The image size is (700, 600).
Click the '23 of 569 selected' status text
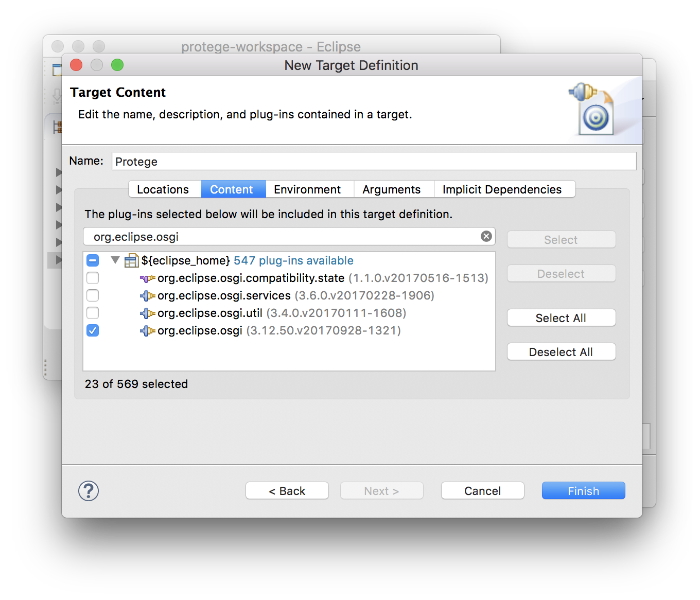click(x=136, y=384)
